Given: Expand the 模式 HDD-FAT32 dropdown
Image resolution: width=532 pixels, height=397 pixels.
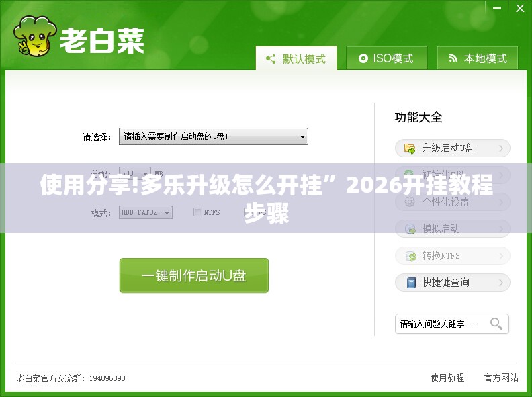Looking at the screenshot, I should point(146,212).
